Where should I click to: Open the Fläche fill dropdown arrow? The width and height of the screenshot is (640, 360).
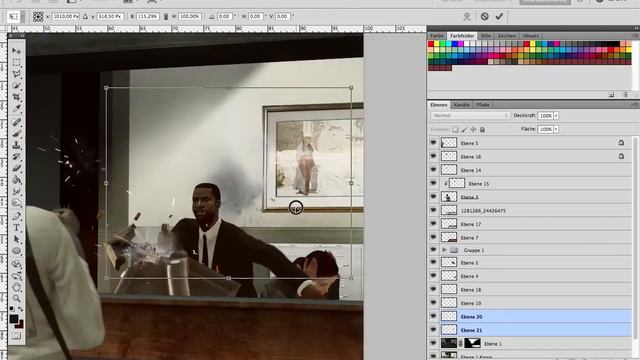click(556, 129)
